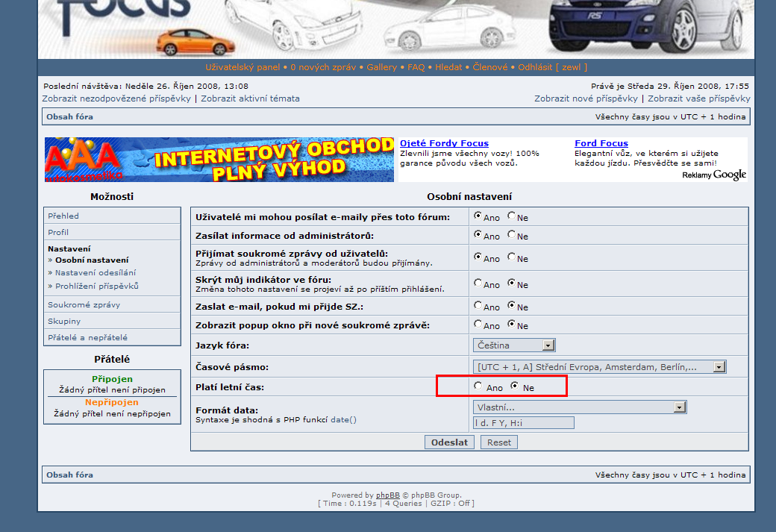Click the date format text field

[x=524, y=423]
